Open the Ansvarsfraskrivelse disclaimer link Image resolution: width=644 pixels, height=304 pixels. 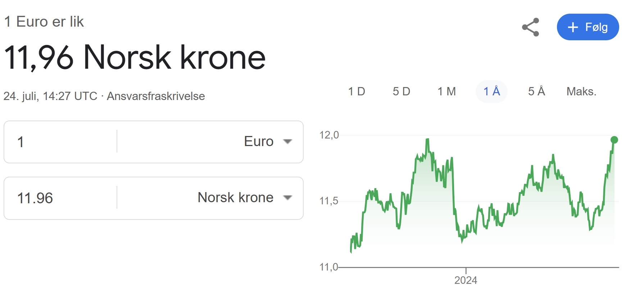click(x=156, y=96)
